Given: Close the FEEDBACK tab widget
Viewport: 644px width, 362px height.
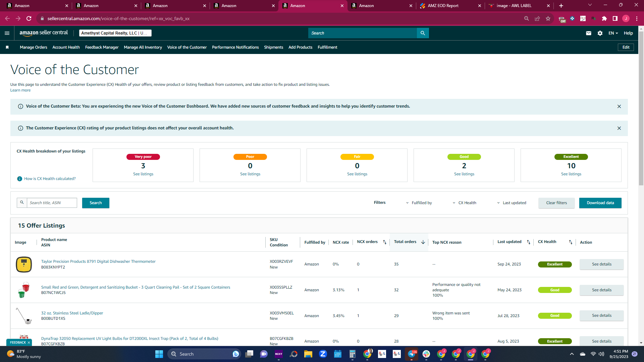Looking at the screenshot, I should [x=29, y=343].
